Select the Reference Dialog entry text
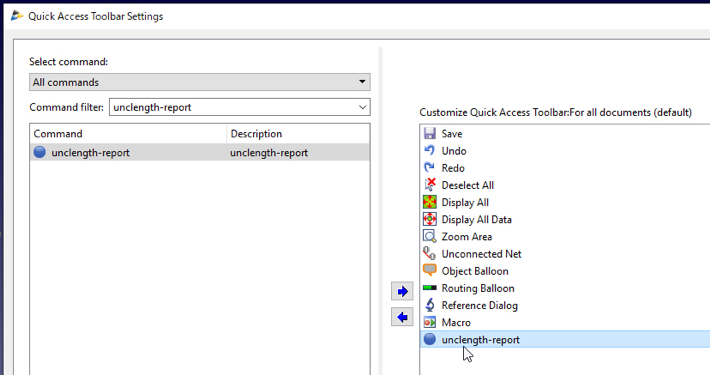The image size is (710, 375). [x=480, y=306]
